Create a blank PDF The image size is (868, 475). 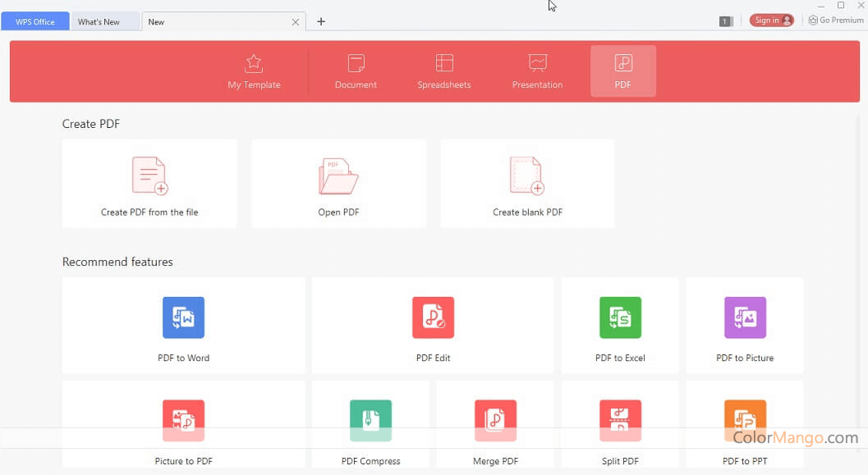pos(527,184)
